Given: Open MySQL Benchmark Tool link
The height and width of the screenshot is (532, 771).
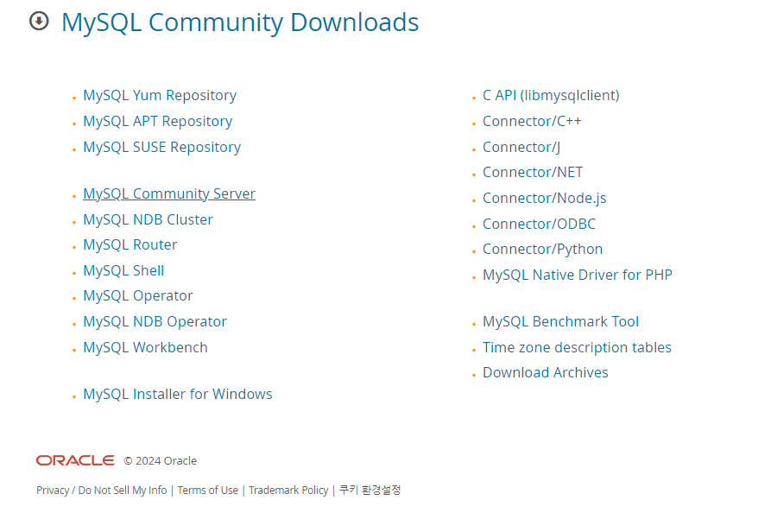Looking at the screenshot, I should coord(560,321).
